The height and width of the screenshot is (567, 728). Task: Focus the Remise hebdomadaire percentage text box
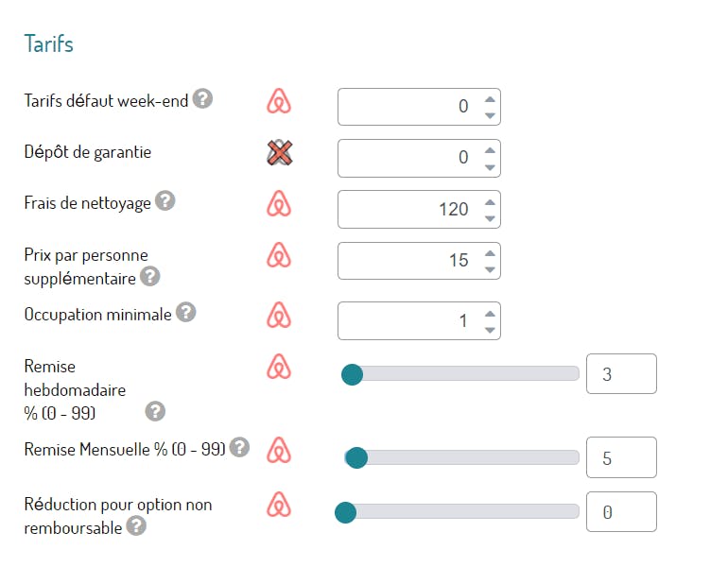point(620,374)
